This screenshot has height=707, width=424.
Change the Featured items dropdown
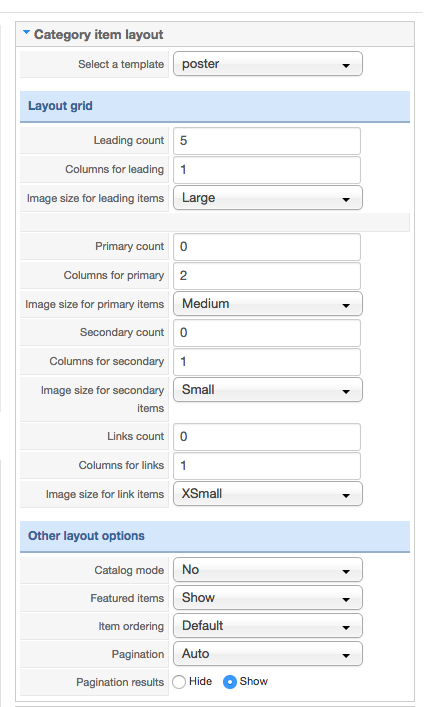(x=267, y=598)
